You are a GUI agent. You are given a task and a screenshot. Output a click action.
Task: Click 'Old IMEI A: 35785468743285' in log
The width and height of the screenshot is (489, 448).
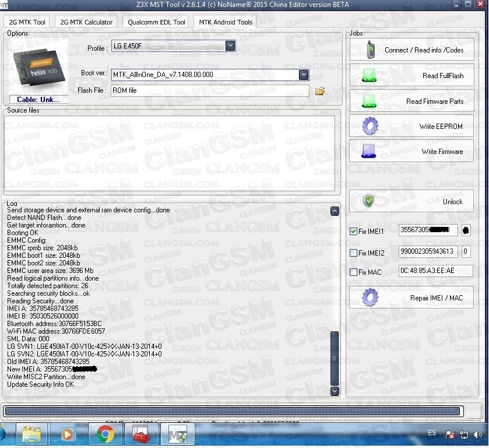point(48,362)
